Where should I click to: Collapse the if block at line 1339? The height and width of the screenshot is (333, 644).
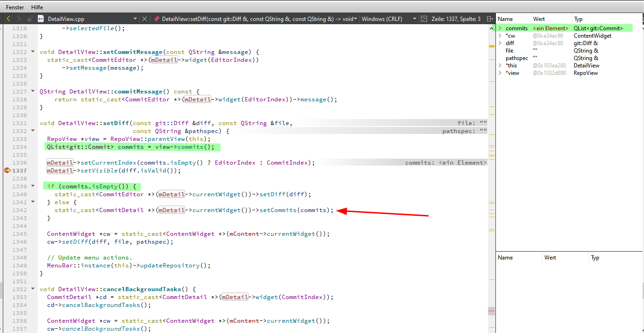pos(33,186)
